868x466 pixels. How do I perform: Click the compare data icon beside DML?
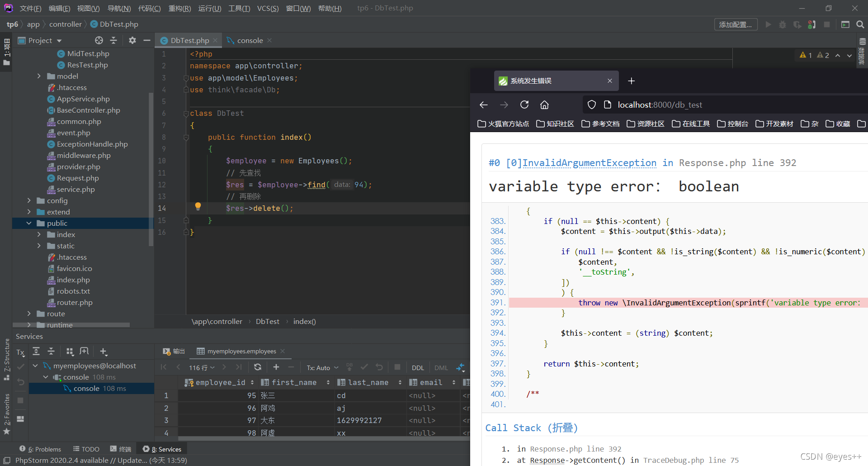tap(460, 367)
